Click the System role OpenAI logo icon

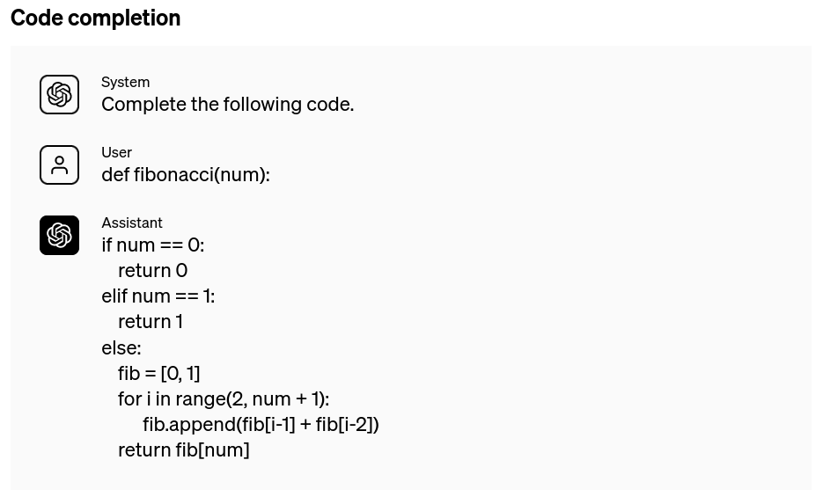pyautogui.click(x=59, y=94)
